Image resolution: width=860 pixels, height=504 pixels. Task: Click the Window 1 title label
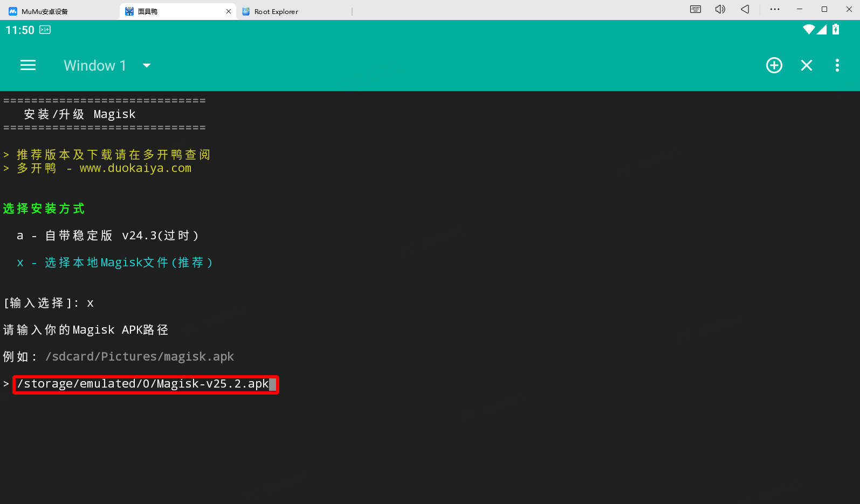coord(95,66)
